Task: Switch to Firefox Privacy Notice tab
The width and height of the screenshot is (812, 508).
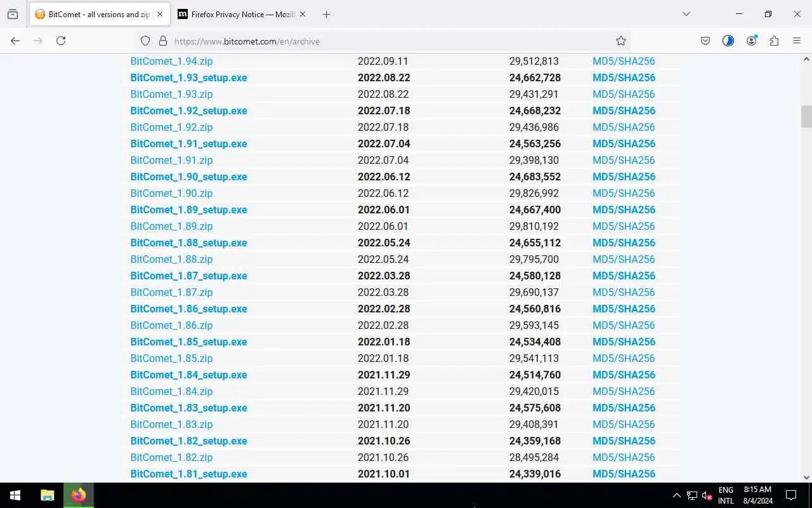Action: [x=242, y=14]
